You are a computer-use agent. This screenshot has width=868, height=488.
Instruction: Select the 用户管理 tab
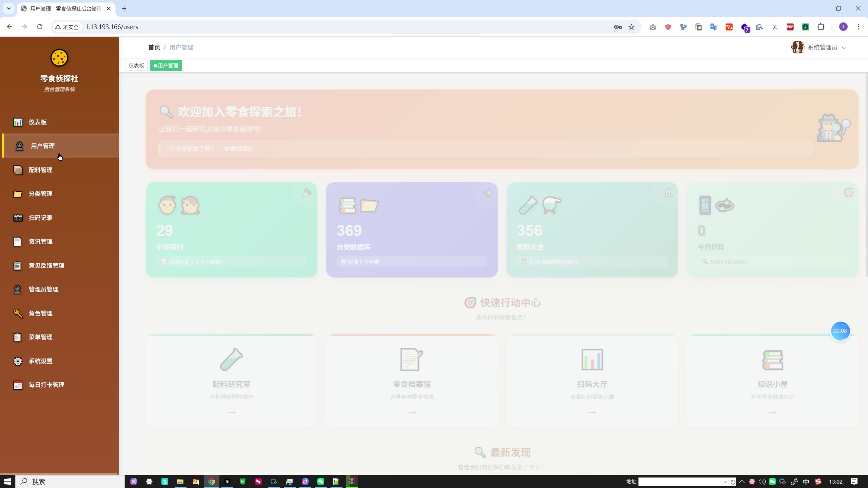click(165, 65)
